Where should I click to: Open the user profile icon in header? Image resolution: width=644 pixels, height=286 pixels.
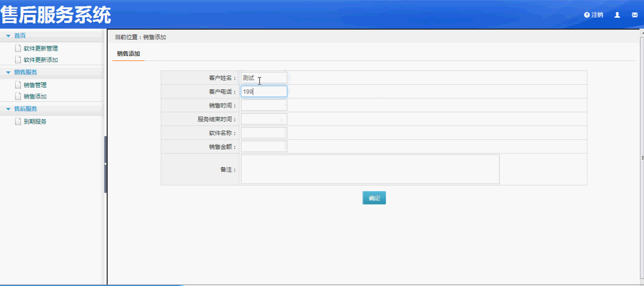point(617,15)
